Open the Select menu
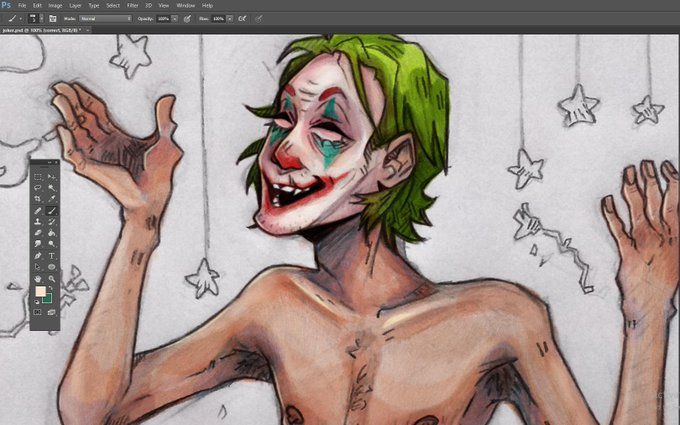 pos(113,6)
